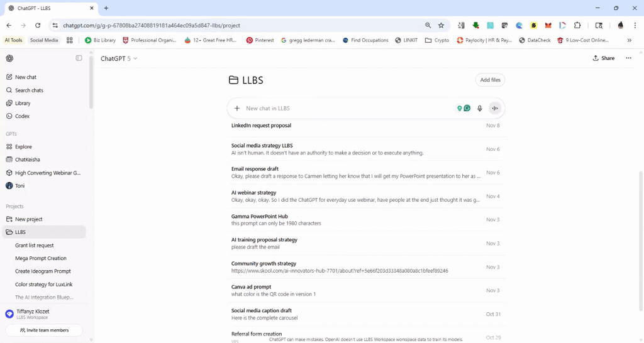Open AI training proposal strategy chat
Viewport: 644px width, 343px height.
(366, 243)
